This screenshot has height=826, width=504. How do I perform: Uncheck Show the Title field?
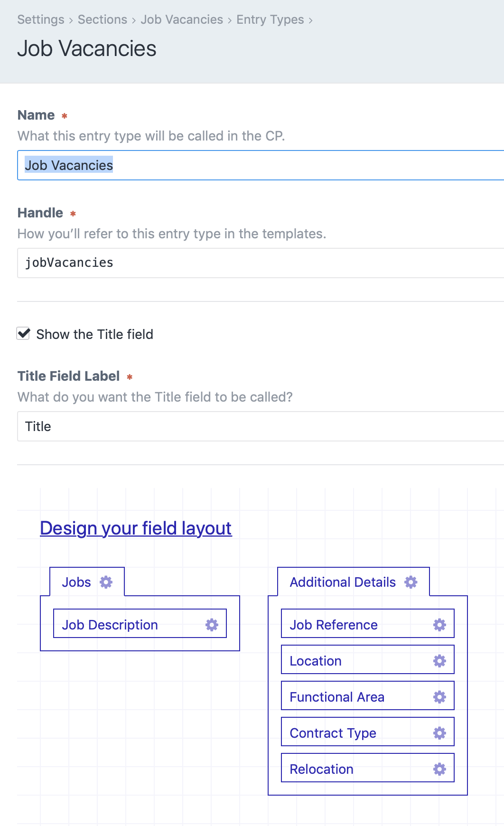tap(23, 334)
